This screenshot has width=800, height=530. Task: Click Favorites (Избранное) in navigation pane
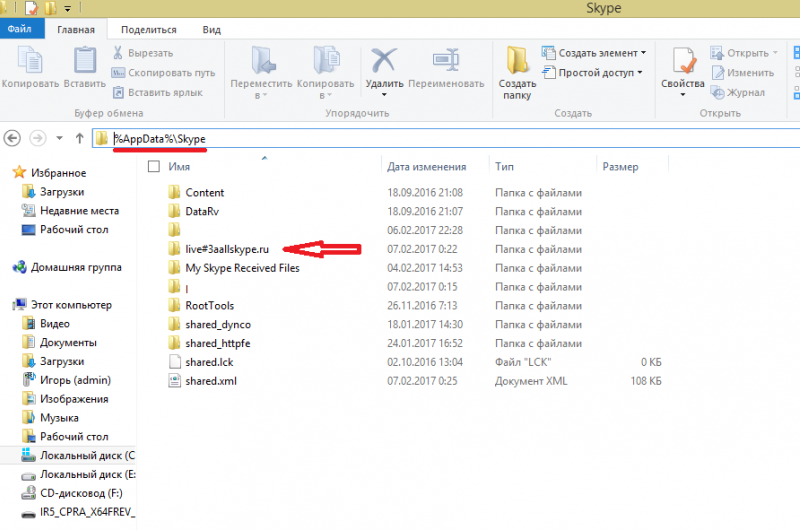coord(58,173)
